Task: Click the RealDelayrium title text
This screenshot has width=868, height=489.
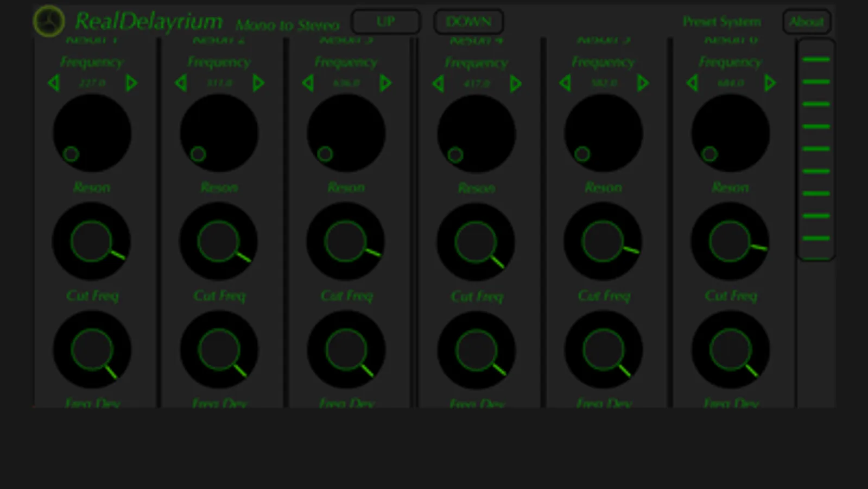Action: tap(149, 22)
